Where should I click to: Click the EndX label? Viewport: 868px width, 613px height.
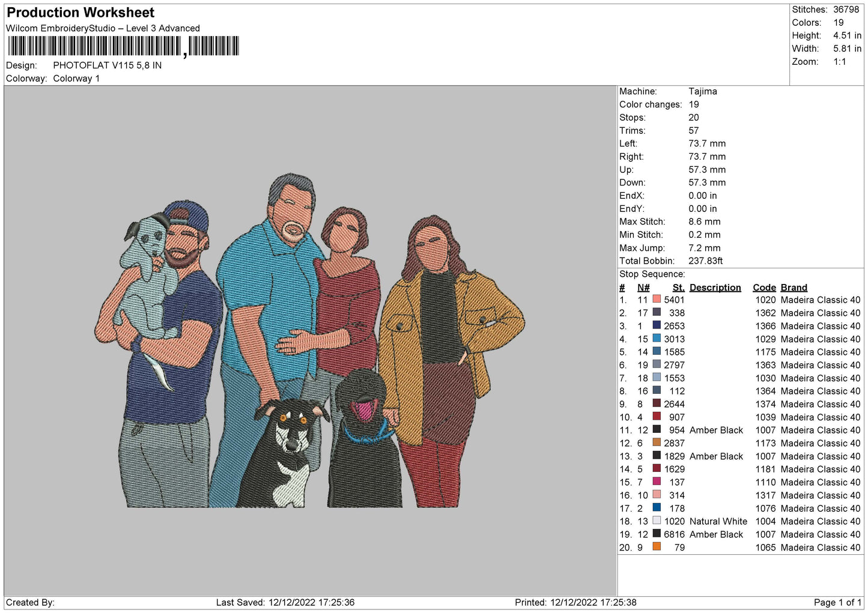point(631,196)
